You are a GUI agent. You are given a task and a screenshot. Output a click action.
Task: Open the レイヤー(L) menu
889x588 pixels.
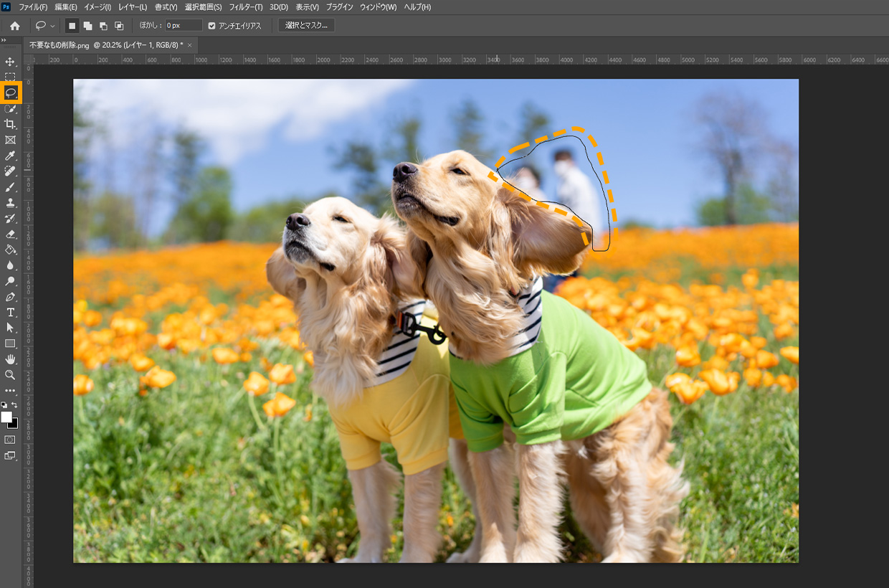[x=133, y=6]
